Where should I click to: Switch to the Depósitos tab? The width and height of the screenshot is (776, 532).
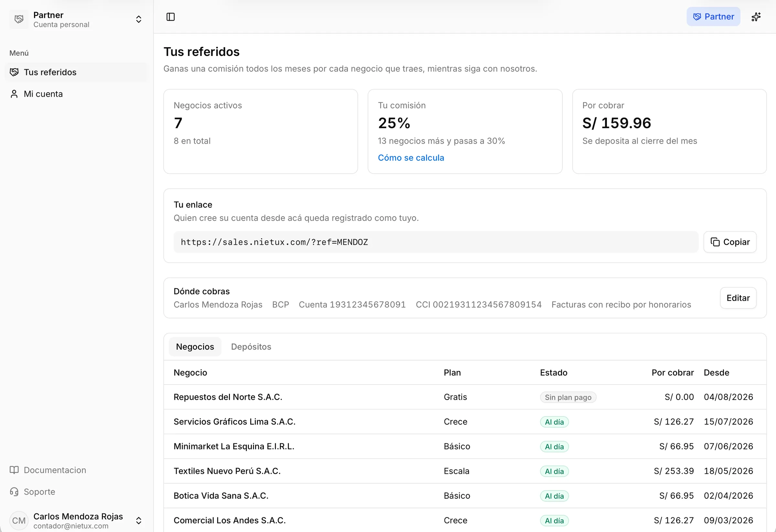click(251, 347)
